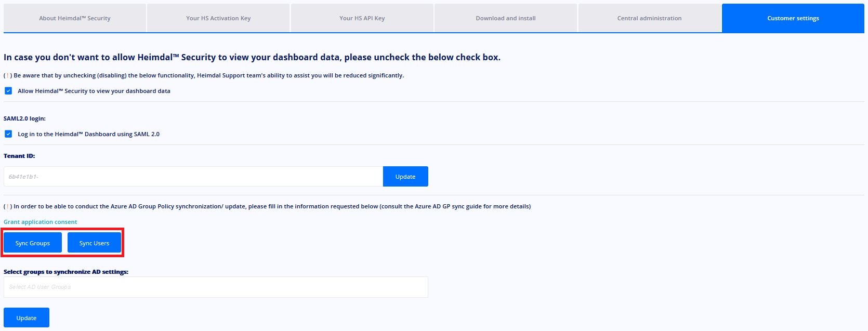Uncheck Allow Heimdal™ Security to view dashboard data

coord(8,91)
